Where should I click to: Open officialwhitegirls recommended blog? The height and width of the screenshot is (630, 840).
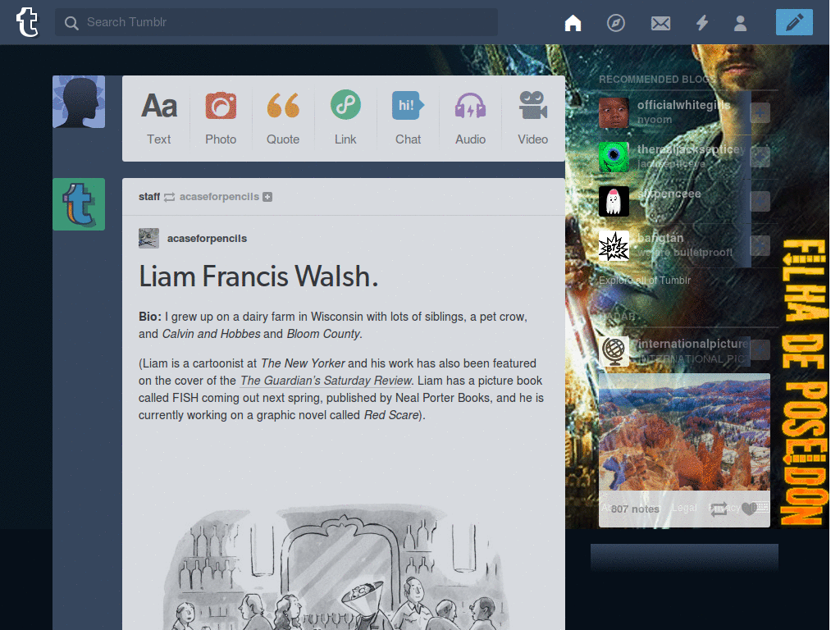(683, 105)
